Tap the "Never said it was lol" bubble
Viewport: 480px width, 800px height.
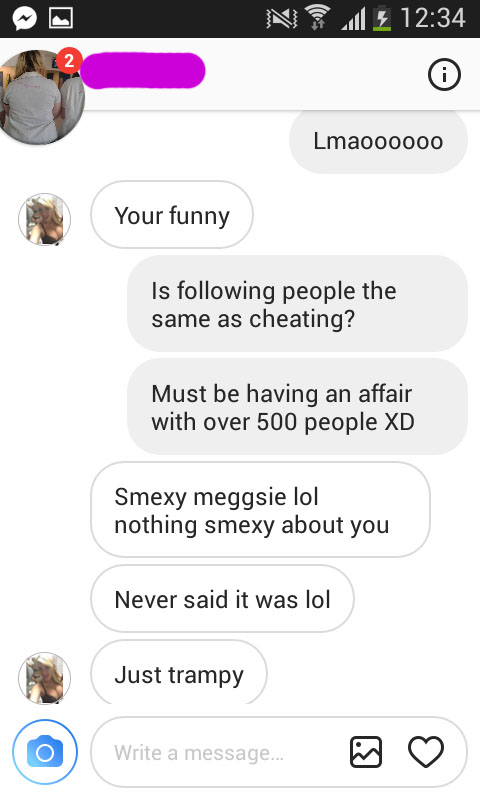tap(222, 599)
